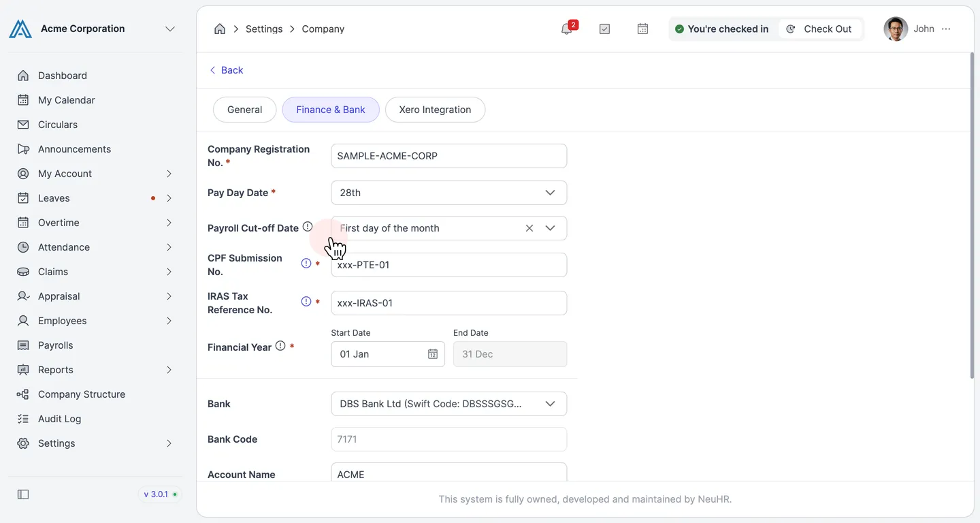Click the Circulars envelope icon
This screenshot has width=980, height=523.
coord(23,125)
